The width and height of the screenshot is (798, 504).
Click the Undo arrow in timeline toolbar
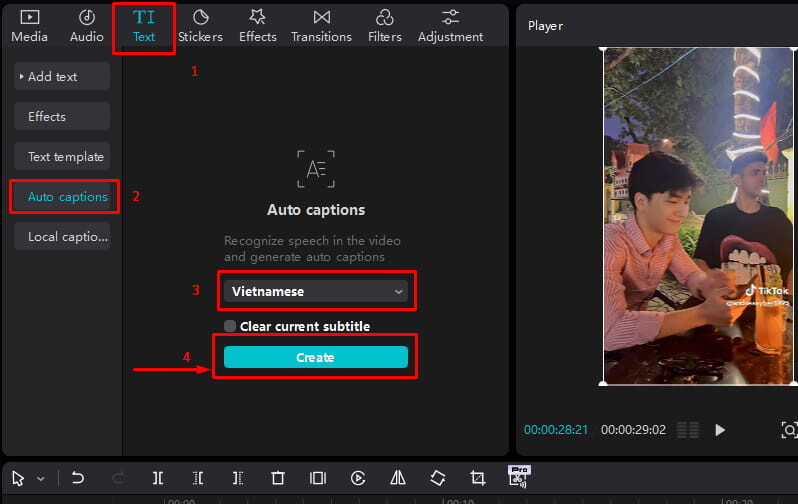[78, 478]
